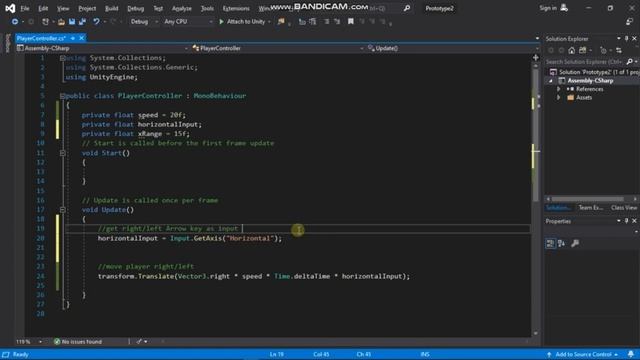The width and height of the screenshot is (640, 360).
Task: Click the Alphabetical sort button in Properties
Action: click(x=562, y=244)
